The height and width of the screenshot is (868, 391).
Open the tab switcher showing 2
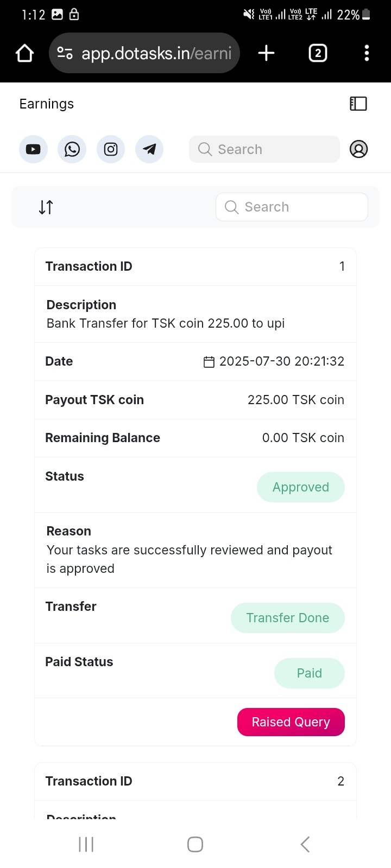point(318,53)
